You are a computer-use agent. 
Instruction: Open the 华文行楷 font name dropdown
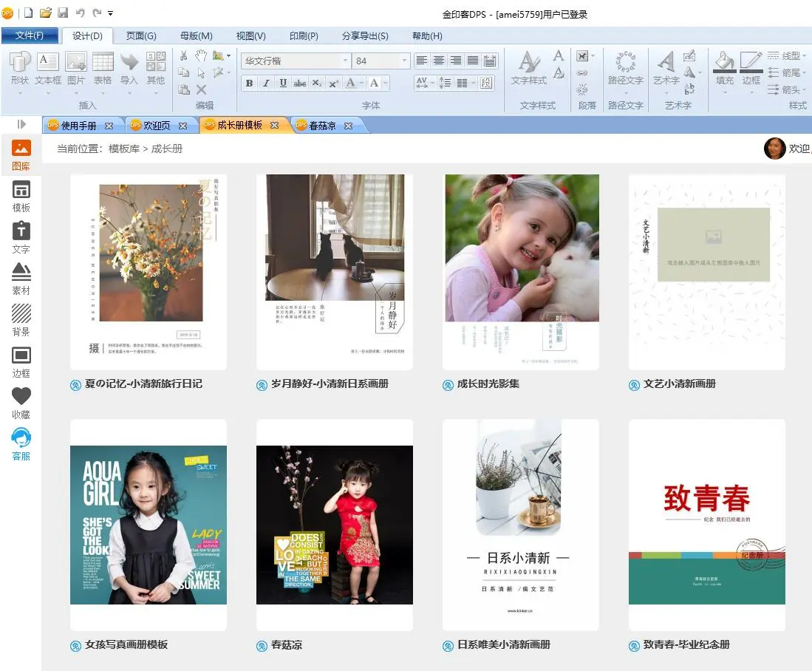(x=345, y=61)
